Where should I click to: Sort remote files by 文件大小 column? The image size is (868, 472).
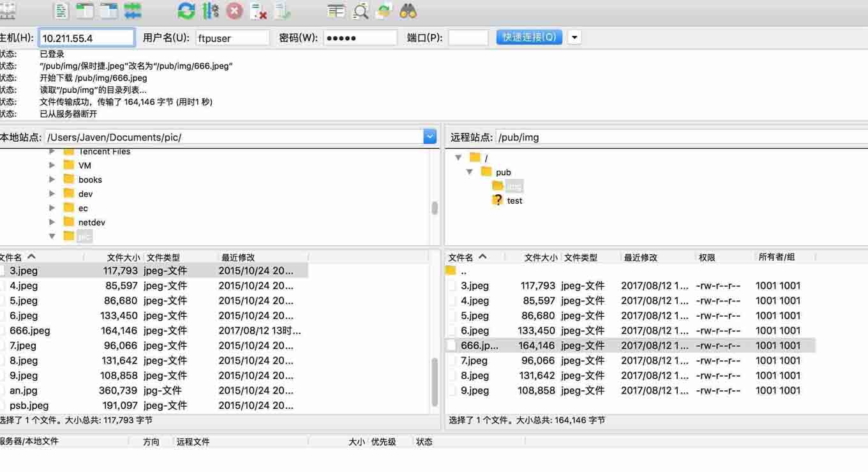pyautogui.click(x=540, y=257)
